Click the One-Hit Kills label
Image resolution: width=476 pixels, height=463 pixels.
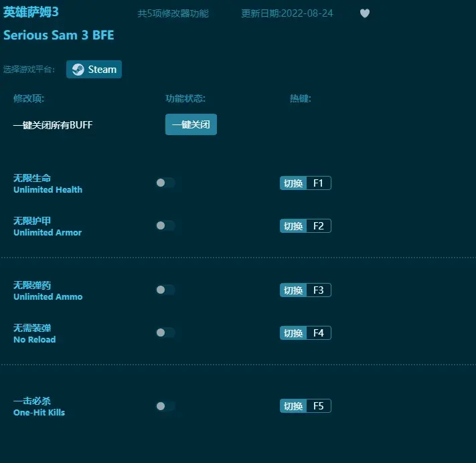pos(39,413)
